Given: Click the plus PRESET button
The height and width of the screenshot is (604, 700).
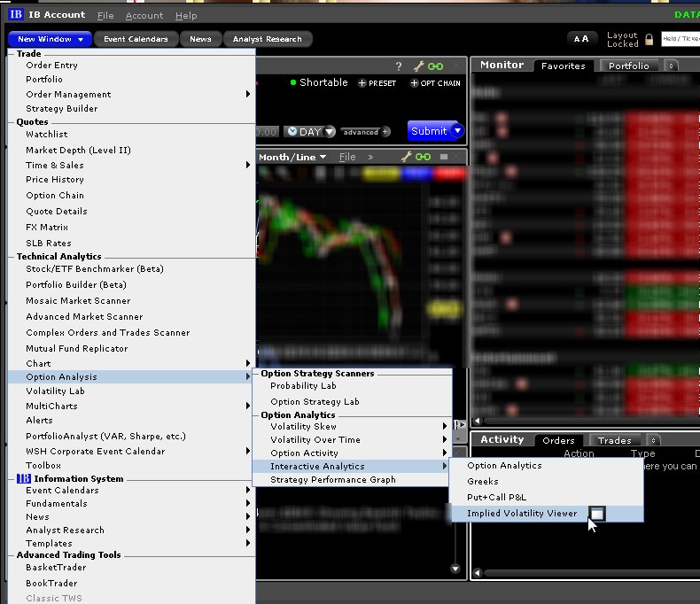Looking at the screenshot, I should [x=377, y=83].
